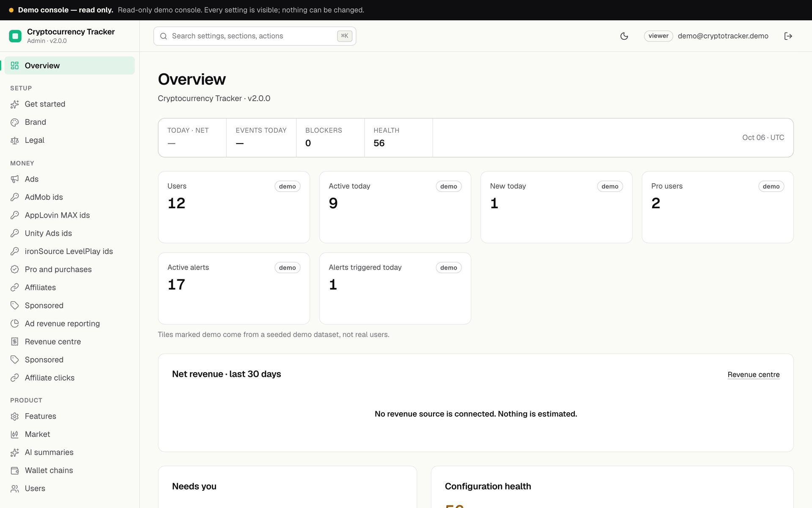Click the viewer role badge
Image resolution: width=812 pixels, height=508 pixels.
[x=658, y=36]
